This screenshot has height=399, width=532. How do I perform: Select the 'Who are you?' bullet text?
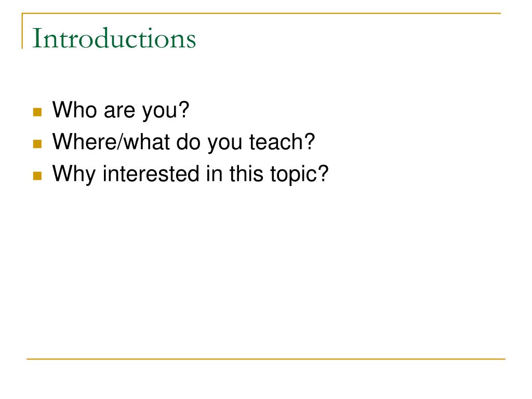121,111
